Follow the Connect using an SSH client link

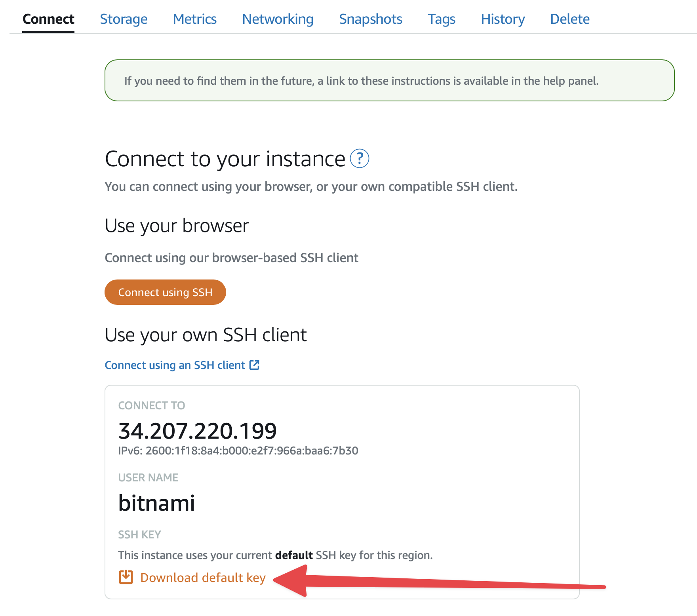coord(175,365)
